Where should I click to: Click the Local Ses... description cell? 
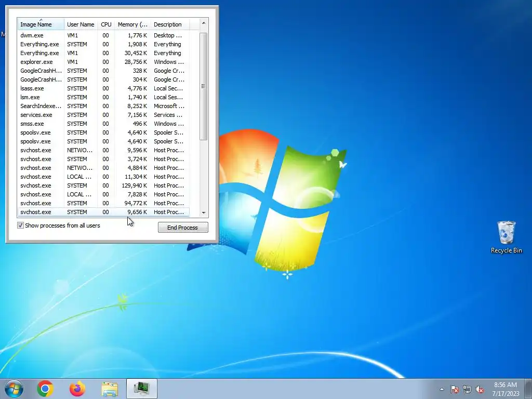(x=169, y=97)
